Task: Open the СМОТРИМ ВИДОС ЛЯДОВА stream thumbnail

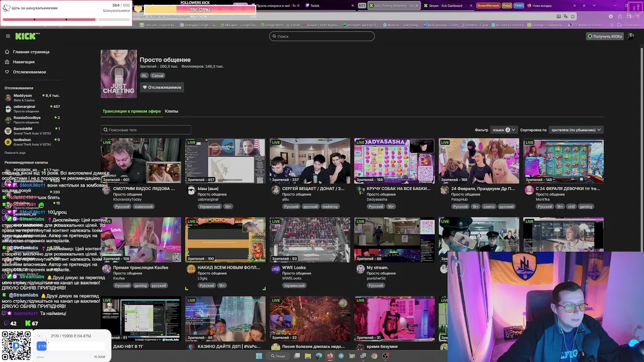Action: tap(141, 161)
